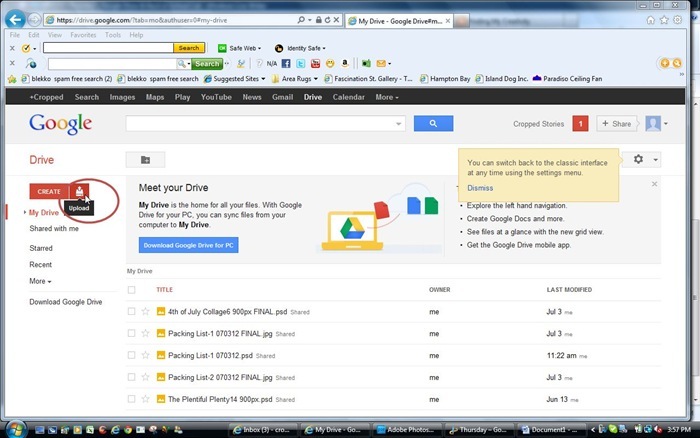This screenshot has width=700, height=438.
Task: Check the box for 4th of July Collage6 file
Action: point(132,311)
